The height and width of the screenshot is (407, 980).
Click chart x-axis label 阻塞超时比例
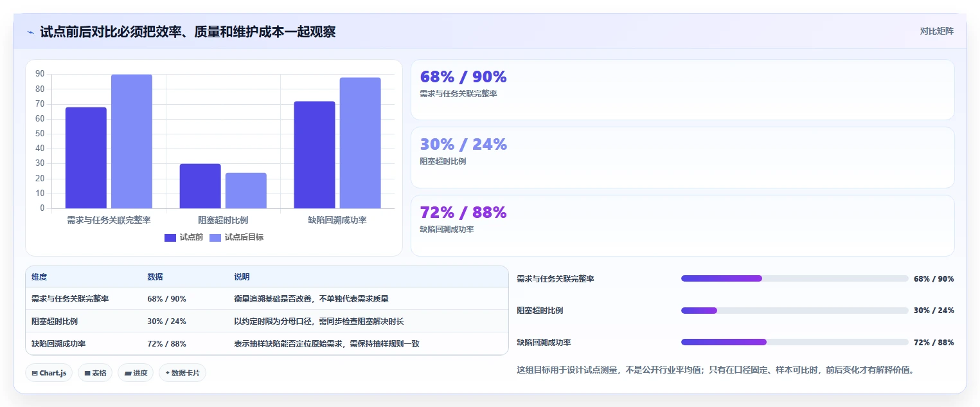(x=223, y=220)
